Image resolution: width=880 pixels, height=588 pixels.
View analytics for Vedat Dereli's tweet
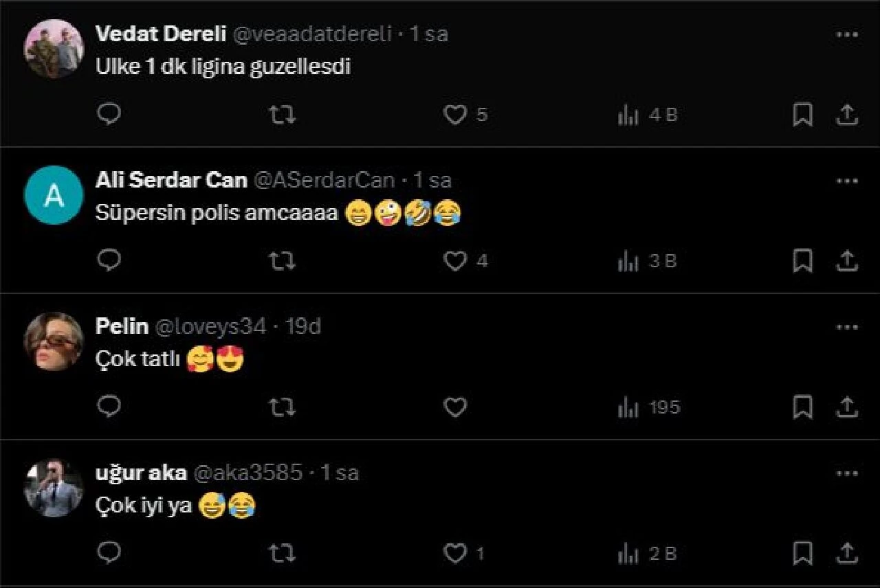[647, 115]
